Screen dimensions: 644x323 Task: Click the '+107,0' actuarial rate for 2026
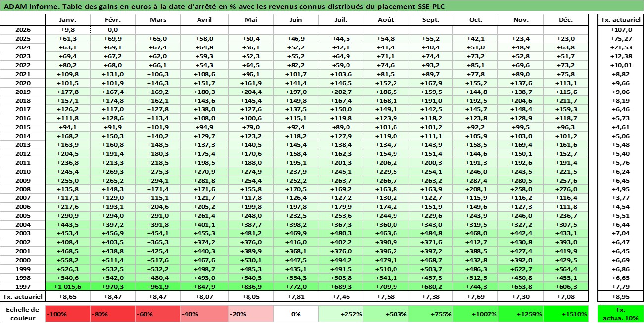click(620, 29)
